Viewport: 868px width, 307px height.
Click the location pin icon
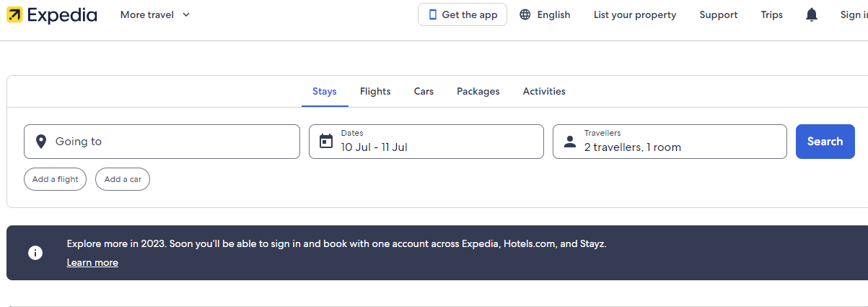point(41,142)
